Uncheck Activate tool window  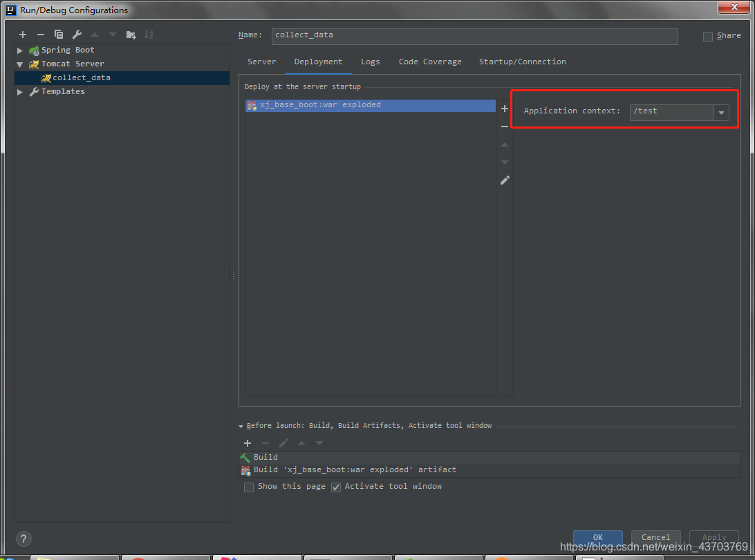tap(336, 487)
